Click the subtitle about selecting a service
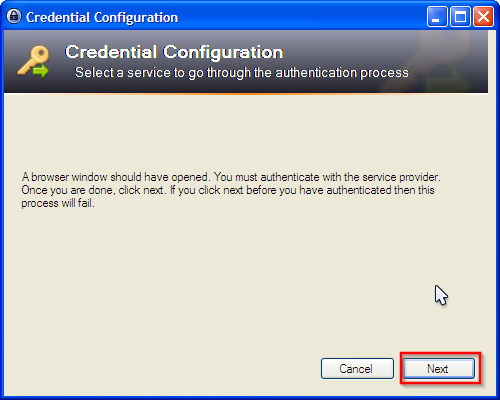 pos(242,73)
